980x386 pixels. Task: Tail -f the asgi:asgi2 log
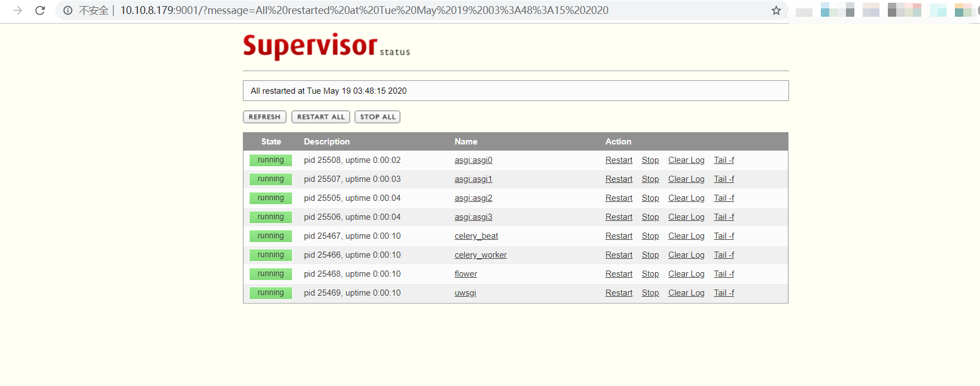(x=724, y=198)
